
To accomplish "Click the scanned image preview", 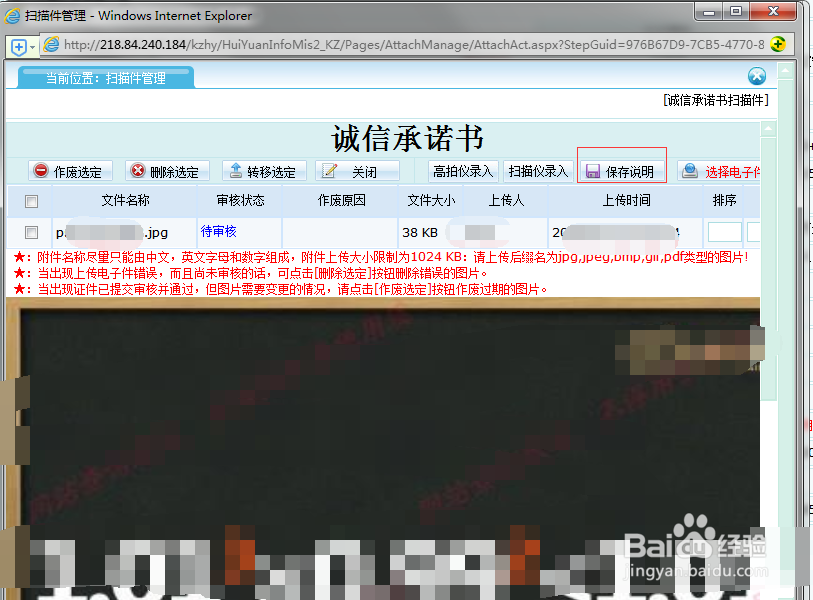I will [384, 449].
